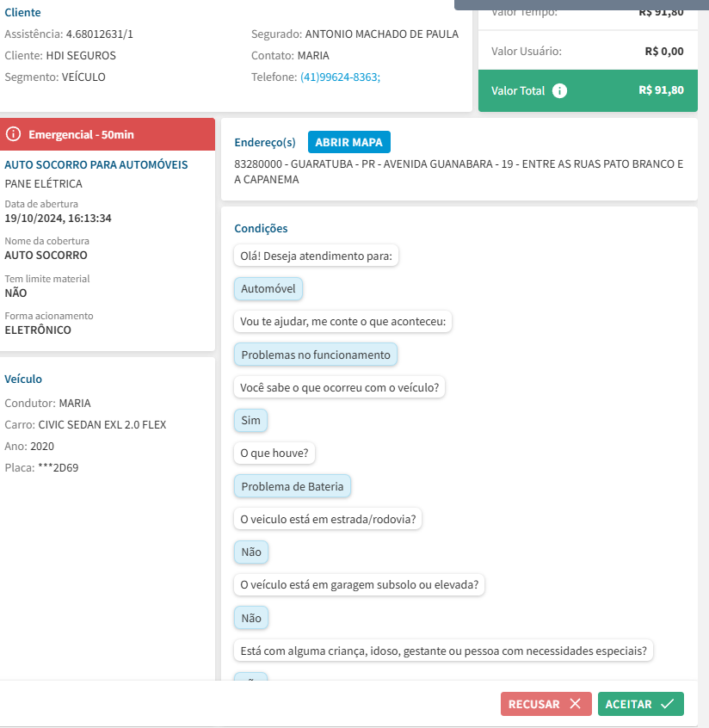The width and height of the screenshot is (709, 728).
Task: Click the Cliente section heading
Action: pyautogui.click(x=22, y=13)
